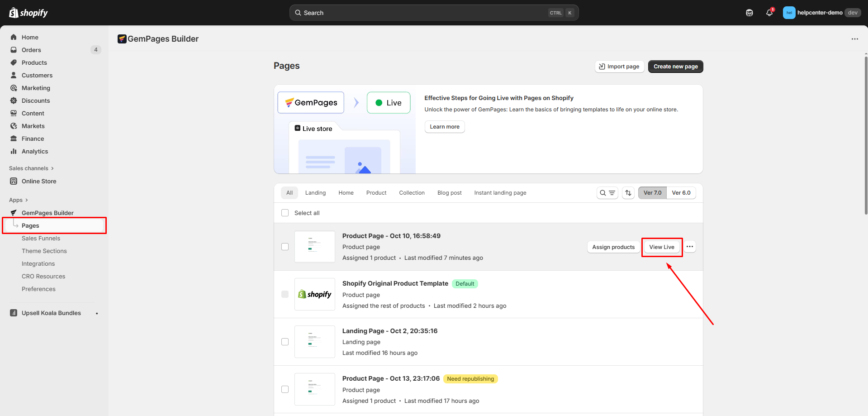The height and width of the screenshot is (416, 868).
Task: Switch to Ver 6.0 toggle
Action: pyautogui.click(x=681, y=193)
